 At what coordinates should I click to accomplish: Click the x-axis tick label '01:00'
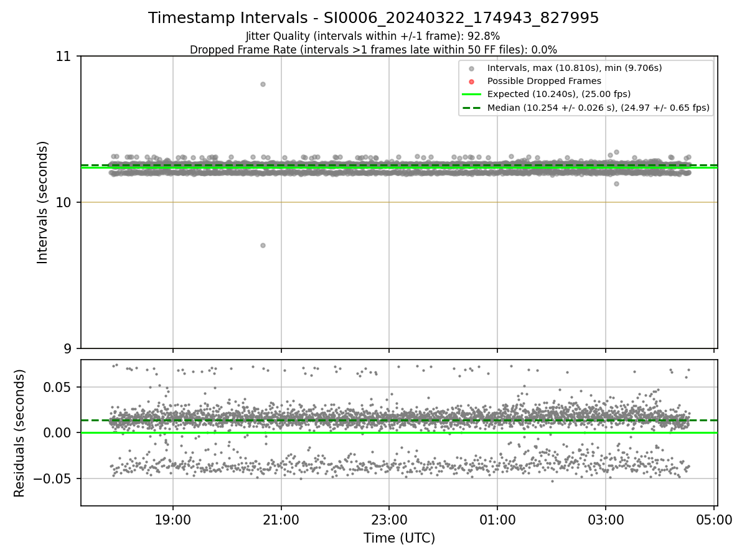click(x=497, y=519)
